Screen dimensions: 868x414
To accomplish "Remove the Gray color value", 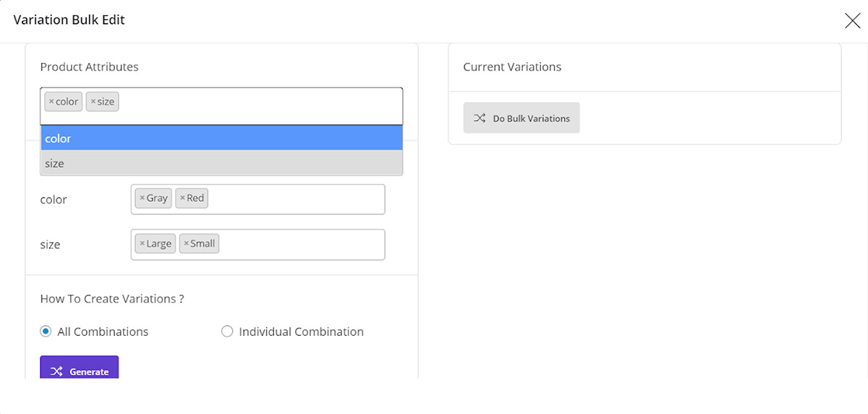I will 142,198.
